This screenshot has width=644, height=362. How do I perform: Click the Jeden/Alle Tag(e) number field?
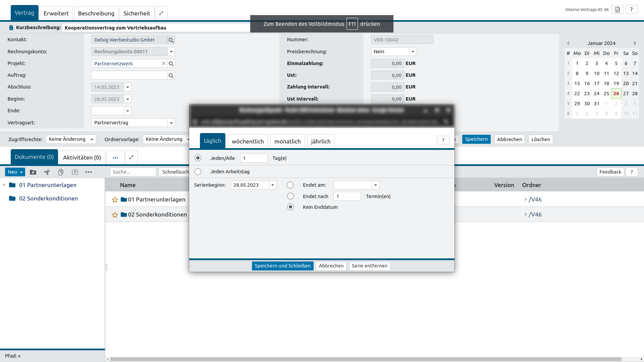tap(254, 158)
